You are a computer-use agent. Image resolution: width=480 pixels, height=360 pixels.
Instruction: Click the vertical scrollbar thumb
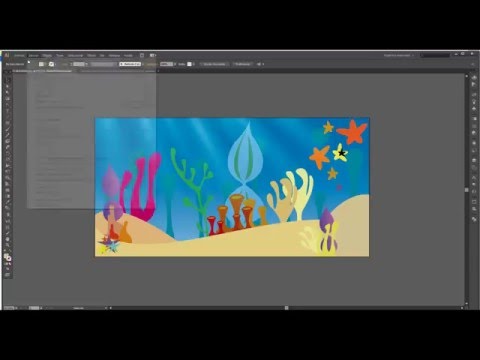click(467, 190)
